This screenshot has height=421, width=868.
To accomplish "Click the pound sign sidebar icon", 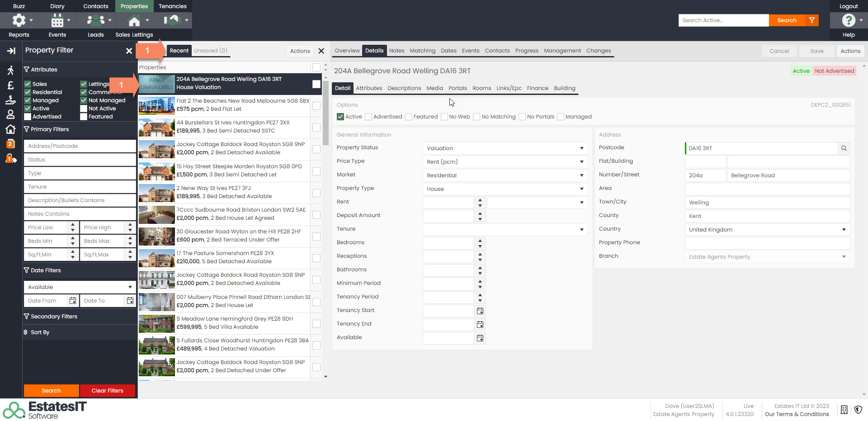I will point(11,85).
